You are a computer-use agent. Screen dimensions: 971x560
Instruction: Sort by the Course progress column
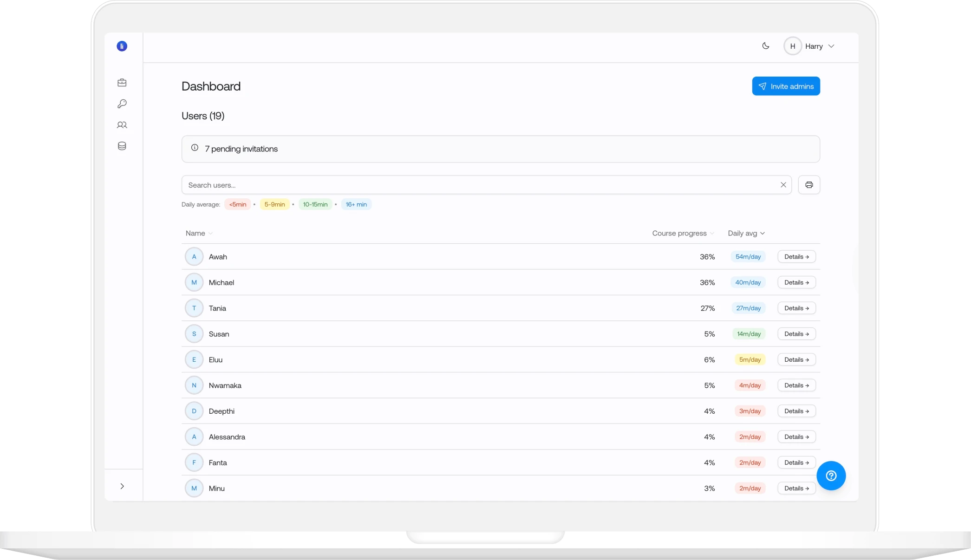[683, 233]
